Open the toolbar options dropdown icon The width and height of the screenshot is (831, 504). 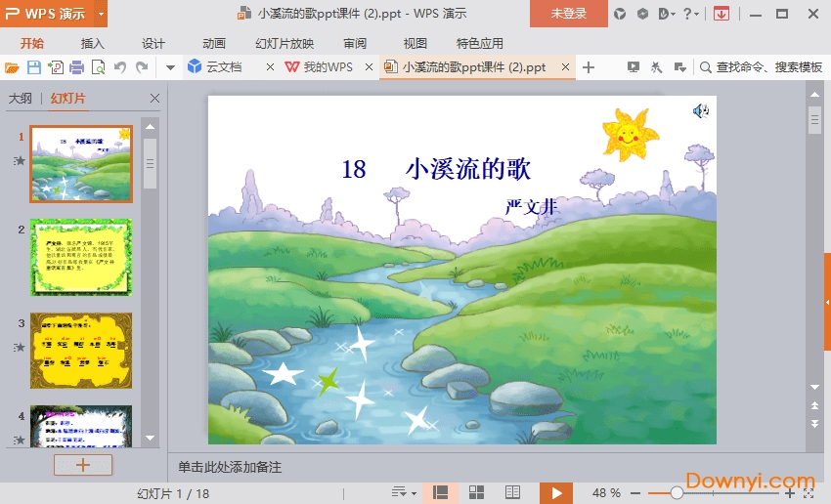tap(680, 67)
